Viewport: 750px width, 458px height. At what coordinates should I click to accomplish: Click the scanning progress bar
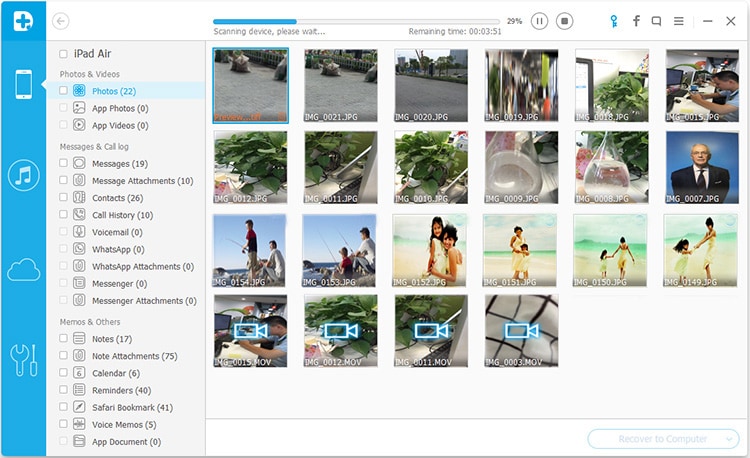click(356, 22)
